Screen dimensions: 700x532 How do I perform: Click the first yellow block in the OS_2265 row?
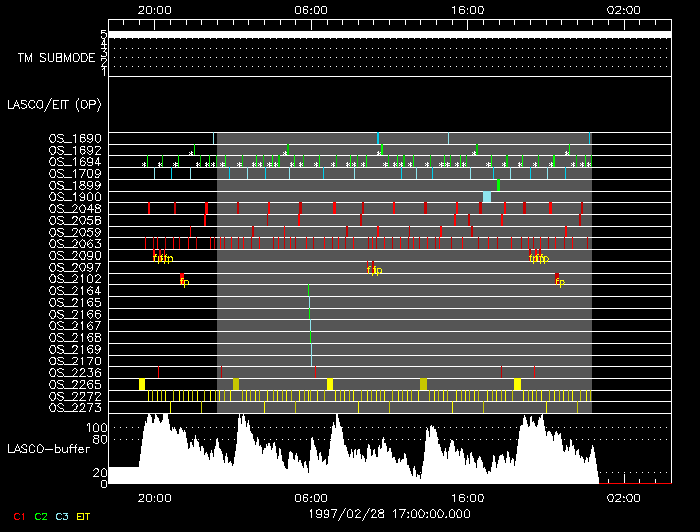click(142, 384)
